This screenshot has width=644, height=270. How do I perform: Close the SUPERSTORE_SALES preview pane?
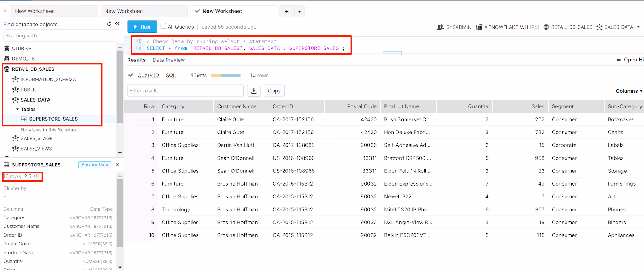coord(118,165)
